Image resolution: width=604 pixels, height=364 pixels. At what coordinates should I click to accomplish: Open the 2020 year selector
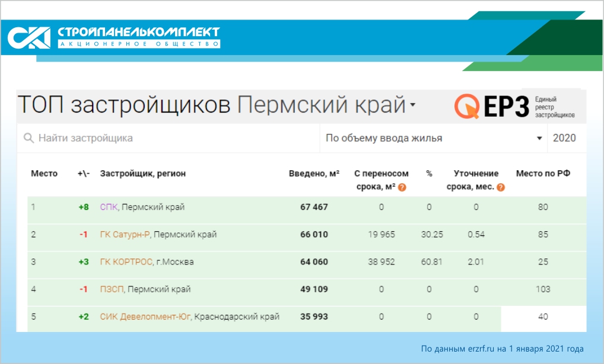pos(564,139)
